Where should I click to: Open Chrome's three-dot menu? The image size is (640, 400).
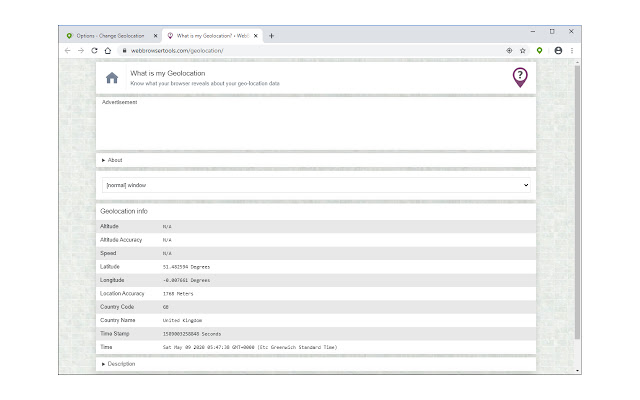pyautogui.click(x=572, y=50)
